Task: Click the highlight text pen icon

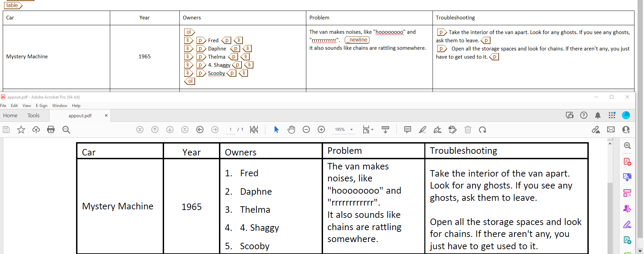Action: coord(423,130)
